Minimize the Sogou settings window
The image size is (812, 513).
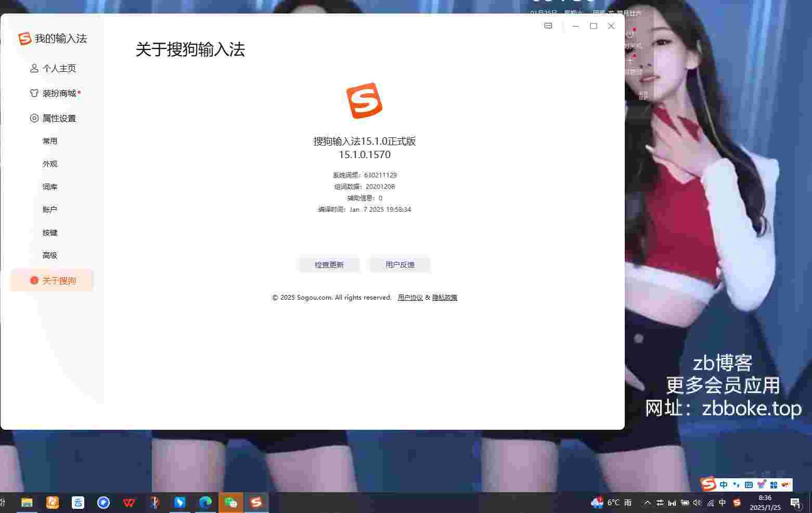coord(576,26)
